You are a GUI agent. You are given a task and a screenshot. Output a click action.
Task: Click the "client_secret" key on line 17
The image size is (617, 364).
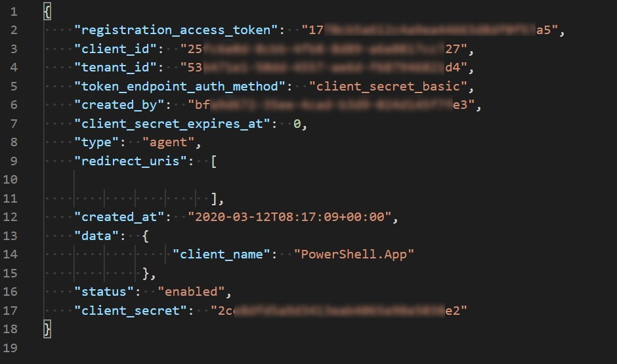pos(131,310)
